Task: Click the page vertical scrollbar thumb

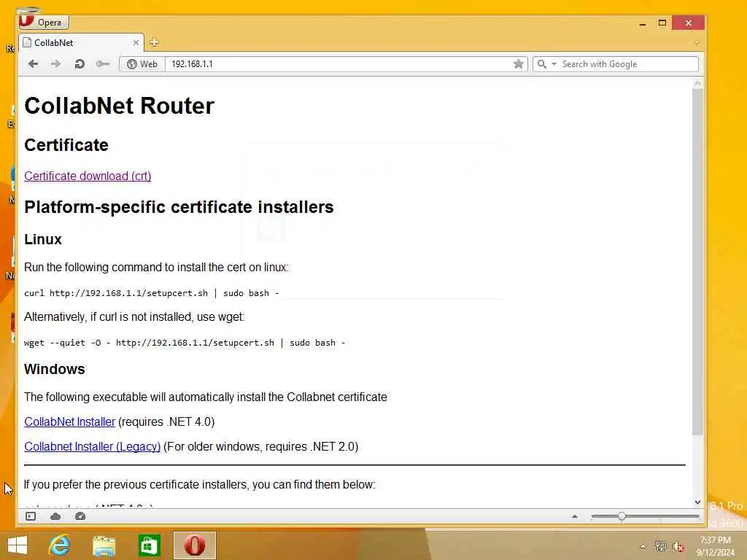Action: 697,262
